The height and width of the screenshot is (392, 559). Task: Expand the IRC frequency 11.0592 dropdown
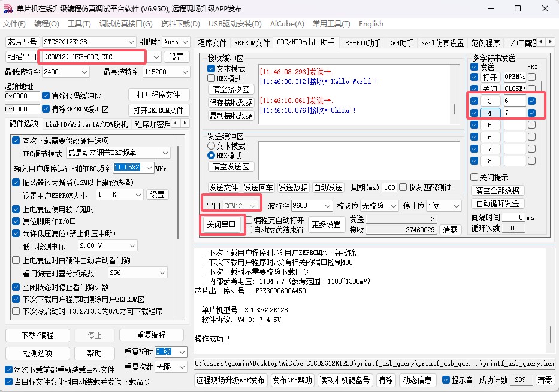(149, 168)
